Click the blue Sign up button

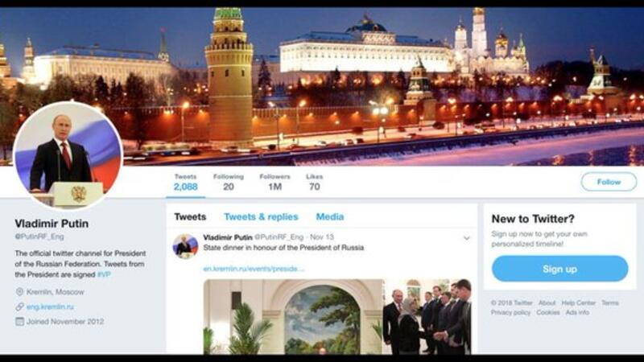click(x=559, y=269)
